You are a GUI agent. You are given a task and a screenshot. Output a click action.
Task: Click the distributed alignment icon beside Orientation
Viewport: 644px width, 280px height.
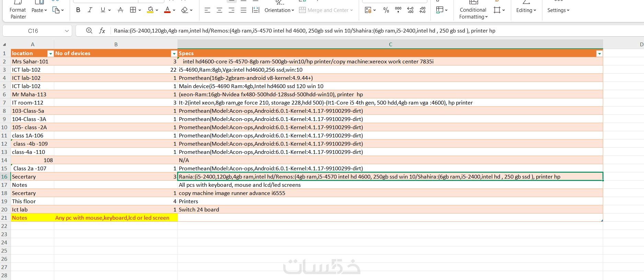click(255, 10)
